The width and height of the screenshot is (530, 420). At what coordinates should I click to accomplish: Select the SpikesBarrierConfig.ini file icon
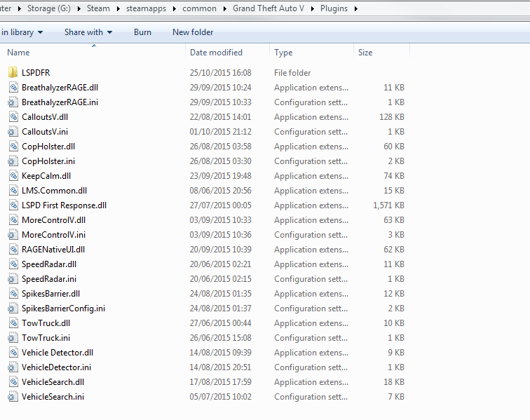(x=13, y=308)
